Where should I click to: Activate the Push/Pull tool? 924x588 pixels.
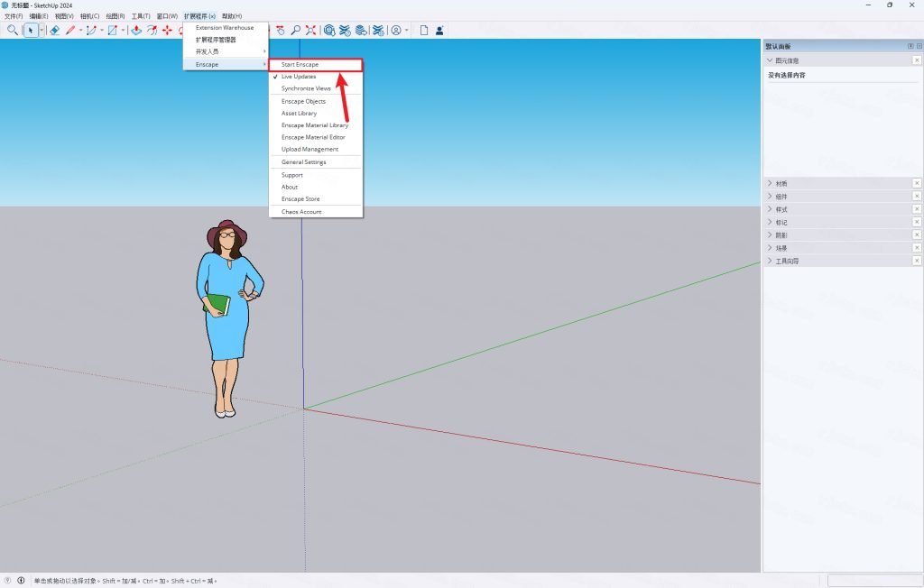tap(136, 30)
